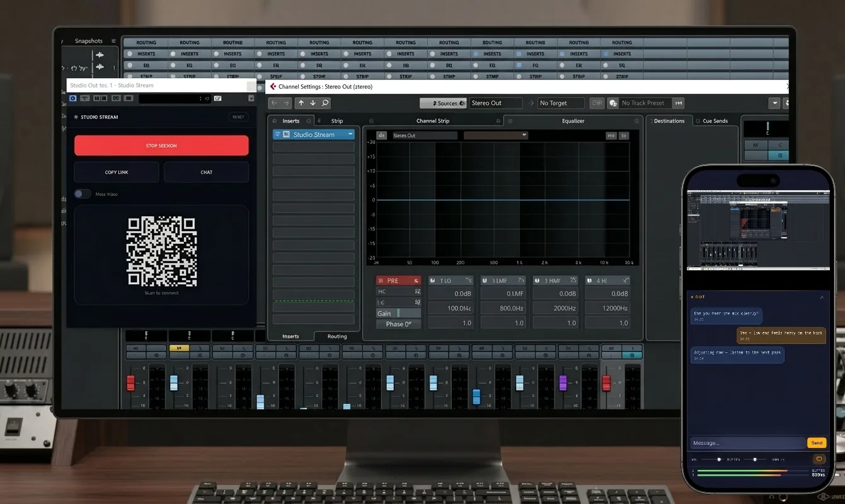Screen dimensions: 845x504
Task: Click the blue bypass icon in Studio Stream toolbar
Action: pos(73,98)
